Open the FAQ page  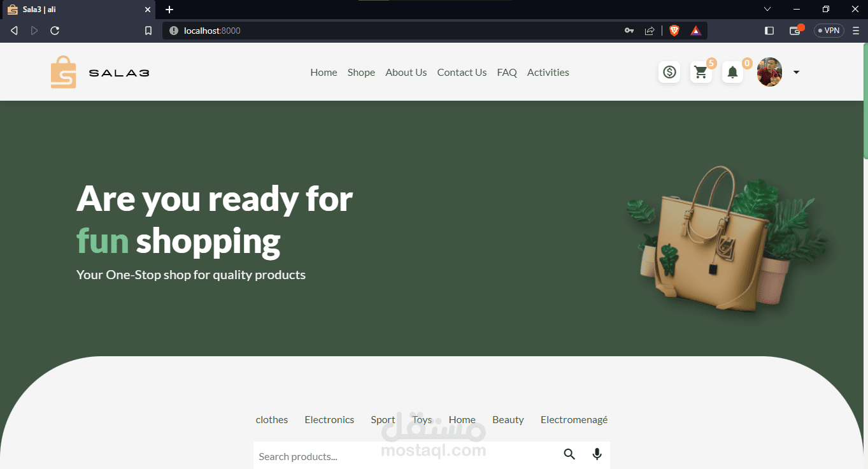(x=507, y=72)
